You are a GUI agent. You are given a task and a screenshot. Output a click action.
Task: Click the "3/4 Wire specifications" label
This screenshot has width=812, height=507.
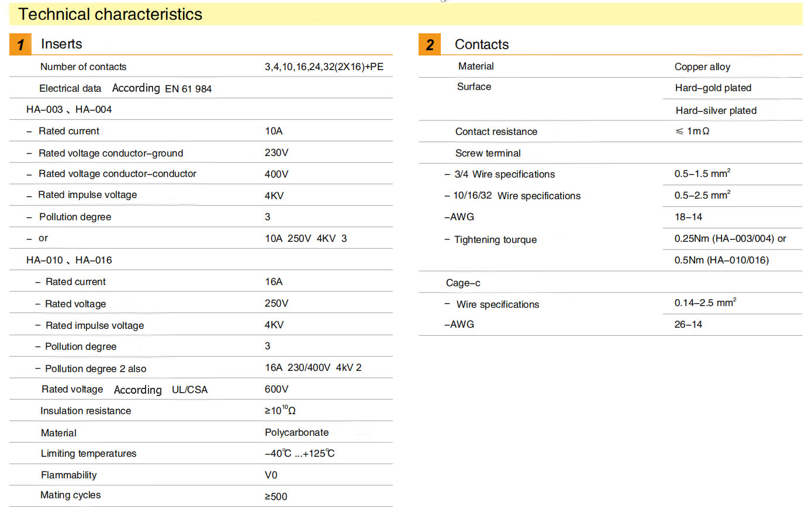coord(505,174)
